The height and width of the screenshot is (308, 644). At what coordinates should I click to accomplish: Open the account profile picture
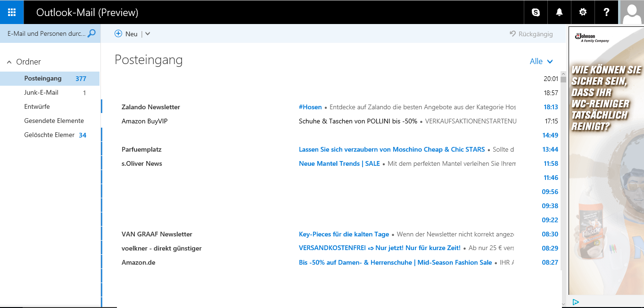(x=632, y=12)
